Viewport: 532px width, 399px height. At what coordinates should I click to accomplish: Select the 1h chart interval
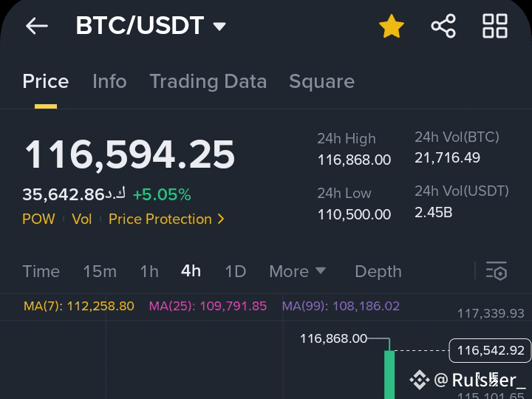[149, 271]
